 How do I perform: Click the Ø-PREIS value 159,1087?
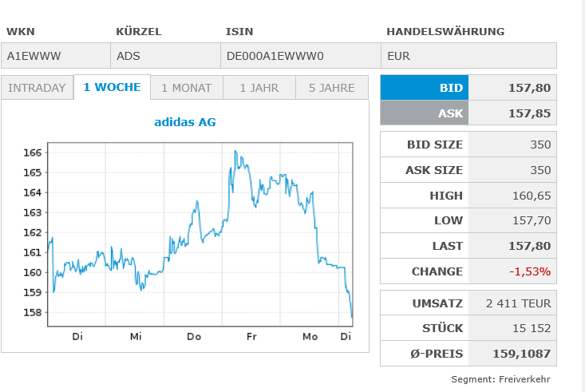click(523, 354)
